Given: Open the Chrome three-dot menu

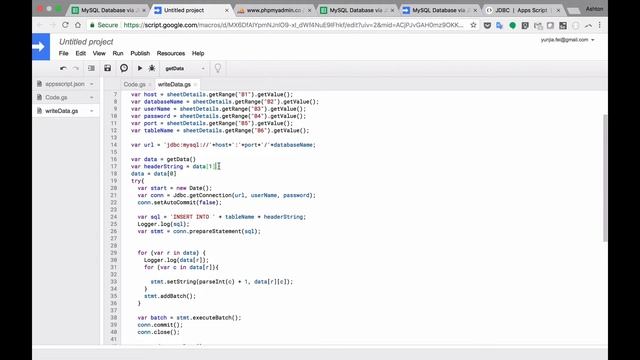Looking at the screenshot, I should coord(600,25).
